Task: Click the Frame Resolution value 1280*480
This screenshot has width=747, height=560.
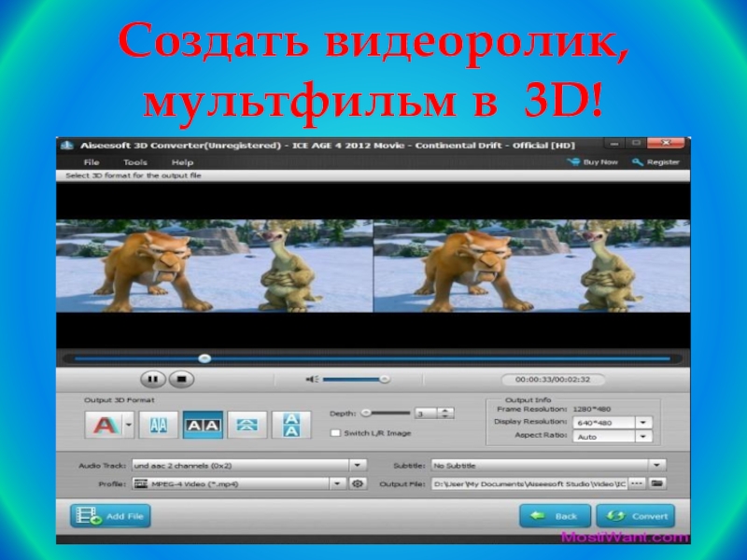Action: [x=592, y=409]
